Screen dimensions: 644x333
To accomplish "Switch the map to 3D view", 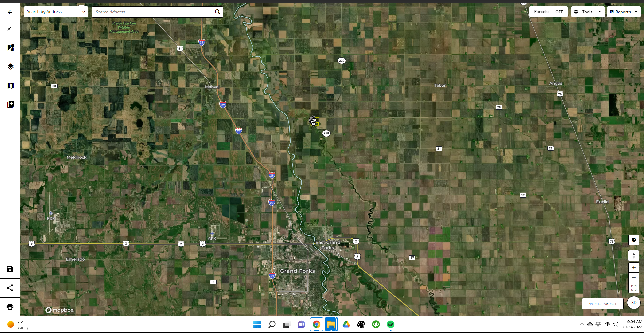I will coord(634,303).
